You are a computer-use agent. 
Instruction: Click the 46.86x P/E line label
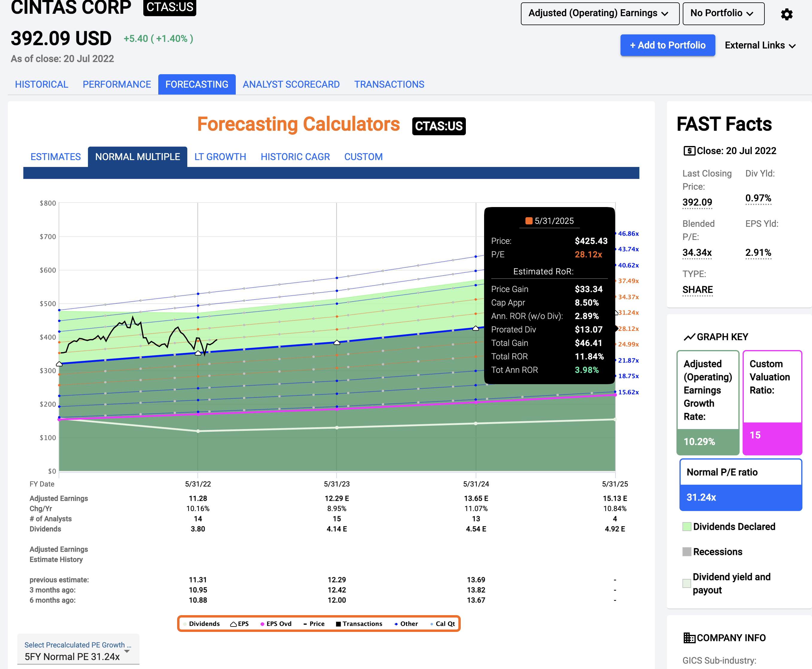tap(628, 234)
